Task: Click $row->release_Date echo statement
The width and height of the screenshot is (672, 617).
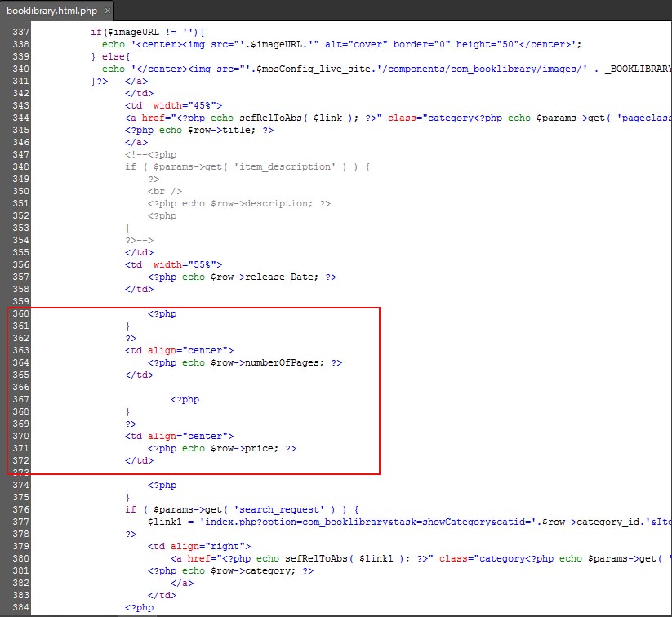Action: click(x=243, y=277)
